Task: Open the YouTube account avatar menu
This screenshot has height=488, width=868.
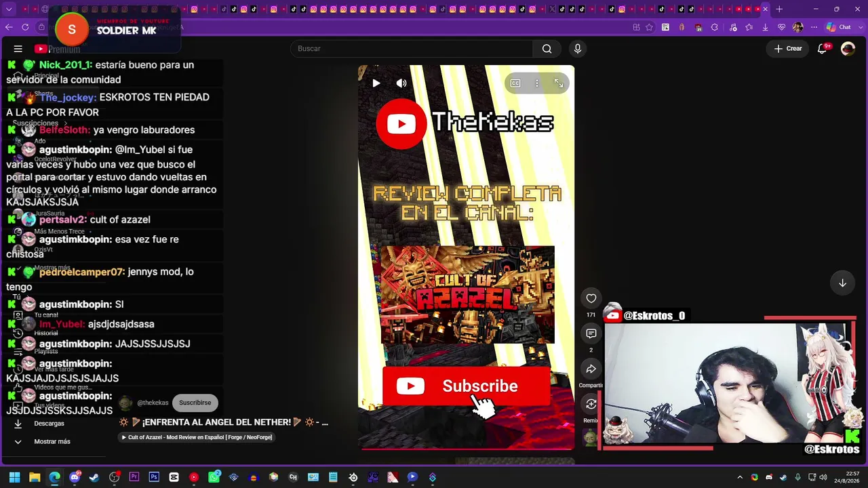Action: tap(848, 49)
